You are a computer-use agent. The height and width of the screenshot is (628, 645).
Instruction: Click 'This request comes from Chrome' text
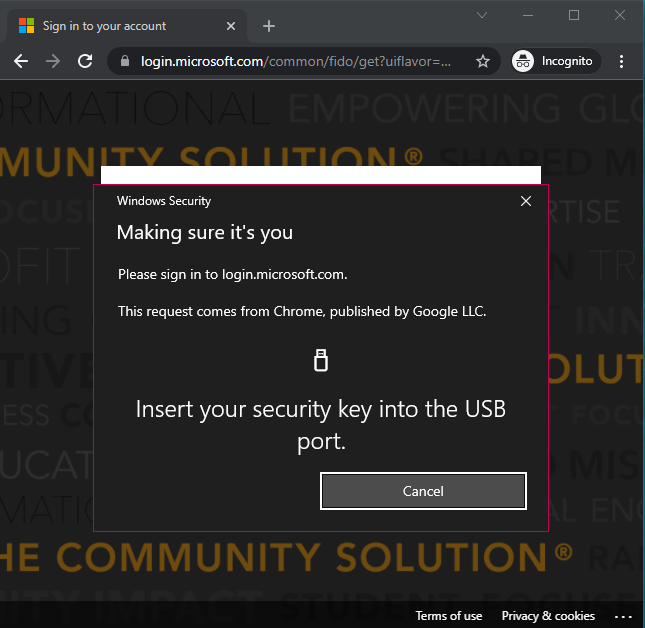click(x=302, y=311)
